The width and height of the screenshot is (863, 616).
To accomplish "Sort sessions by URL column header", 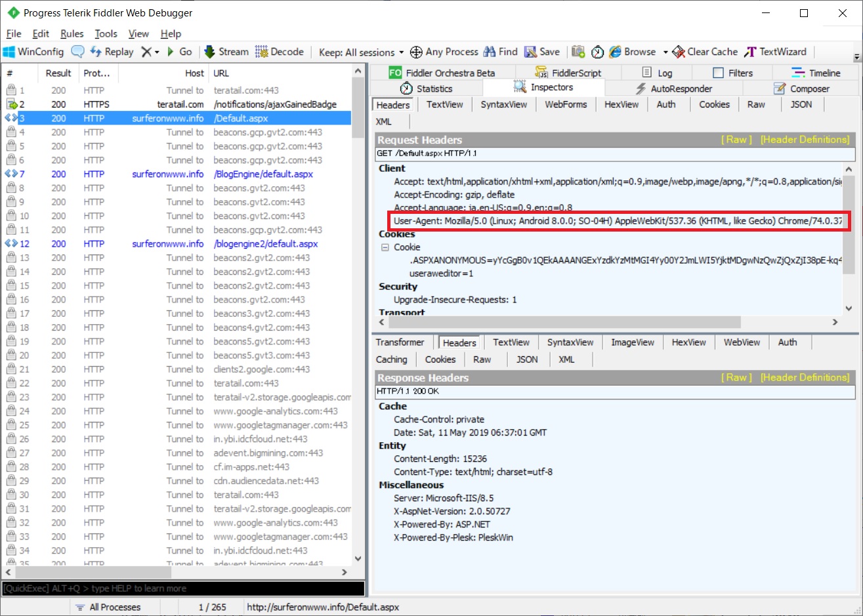I will 280,73.
